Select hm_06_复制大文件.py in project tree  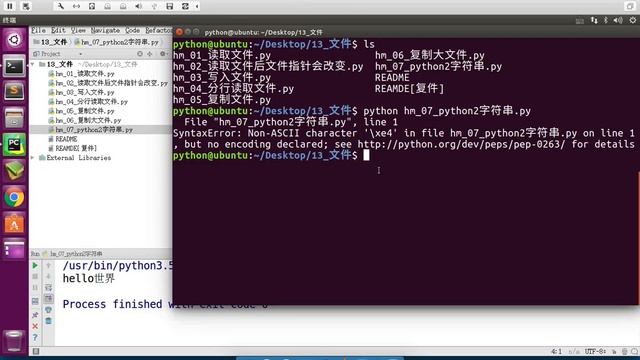point(84,120)
